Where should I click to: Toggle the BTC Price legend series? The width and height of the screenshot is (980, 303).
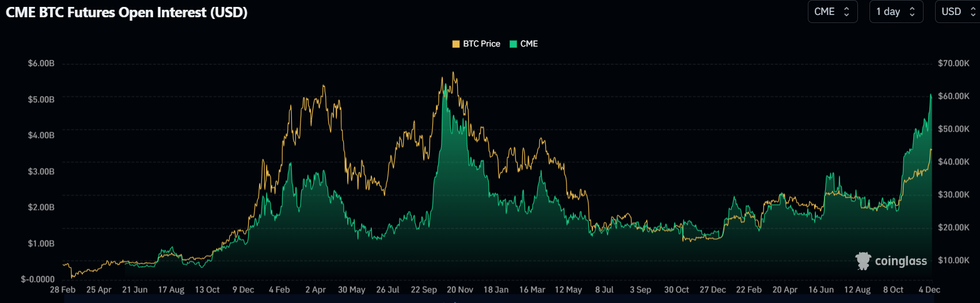[476, 44]
